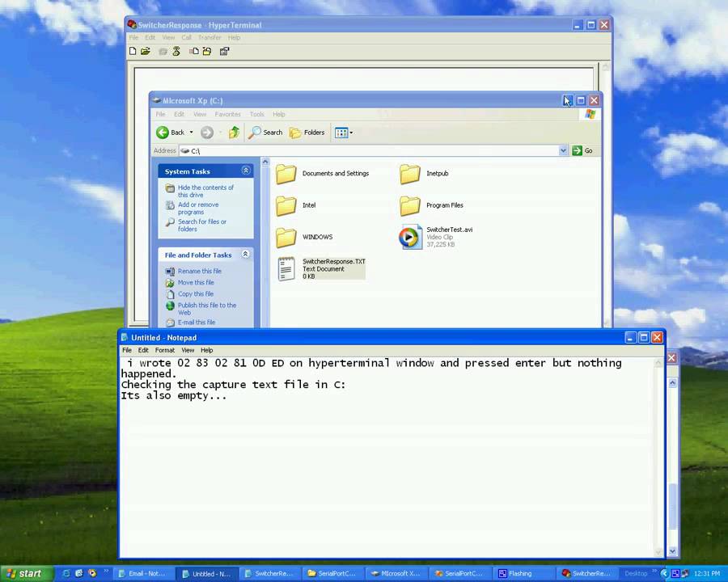Viewport: 728px width, 582px height.
Task: Open Favorites menu in Explorer window
Action: pyautogui.click(x=227, y=114)
